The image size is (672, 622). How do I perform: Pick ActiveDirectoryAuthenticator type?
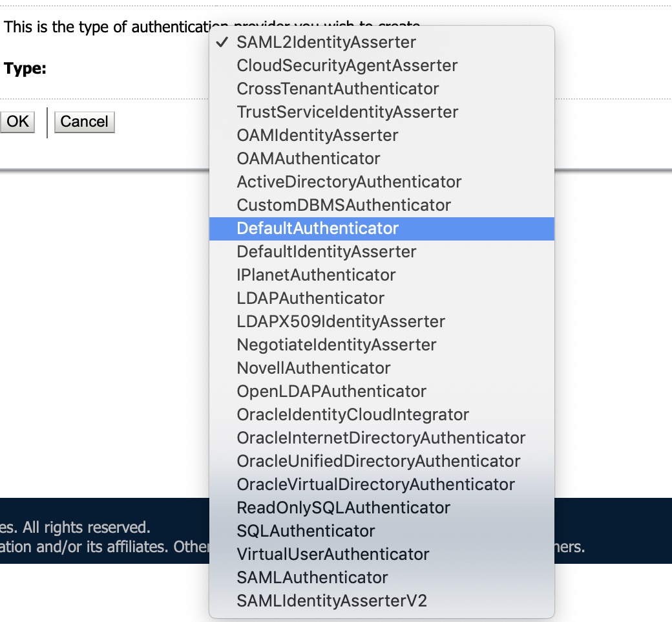point(381,182)
